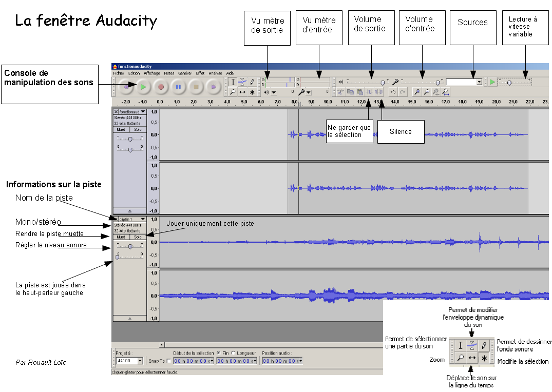Open the Début de la sélection time format dropdown
The image size is (552, 392).
click(212, 361)
